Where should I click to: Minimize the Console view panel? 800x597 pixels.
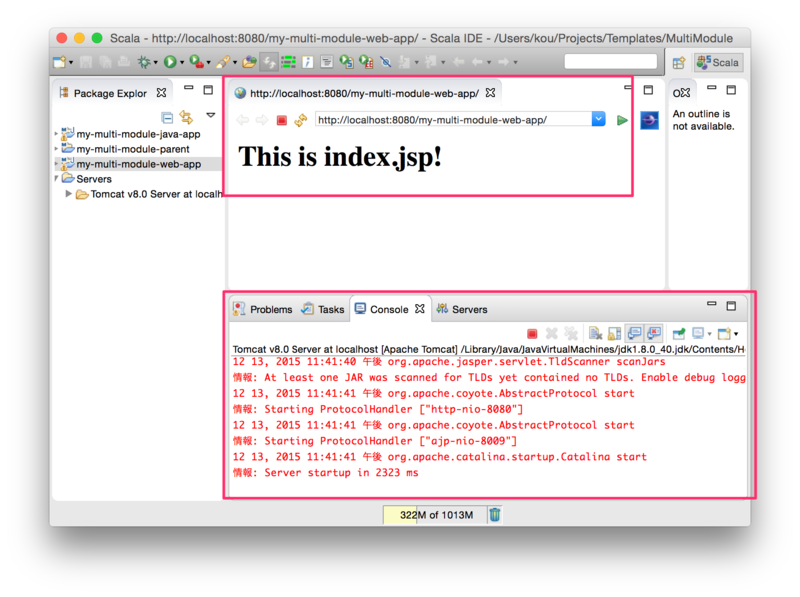click(712, 304)
